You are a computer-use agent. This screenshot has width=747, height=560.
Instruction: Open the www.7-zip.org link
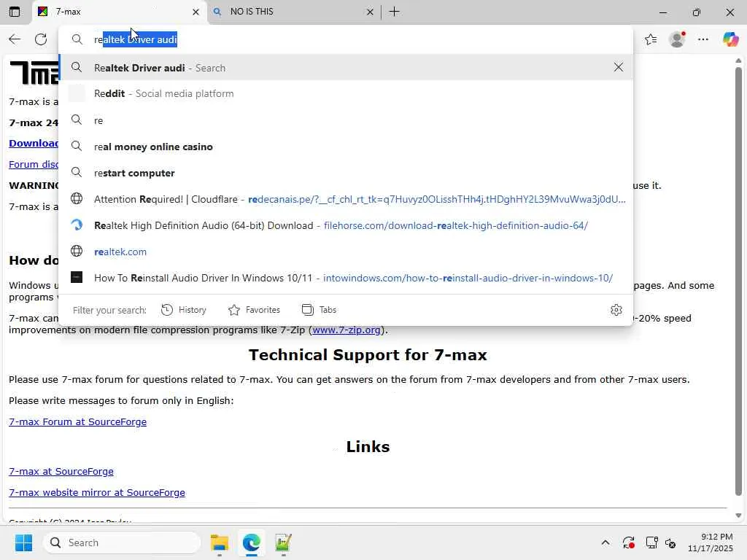[347, 330]
